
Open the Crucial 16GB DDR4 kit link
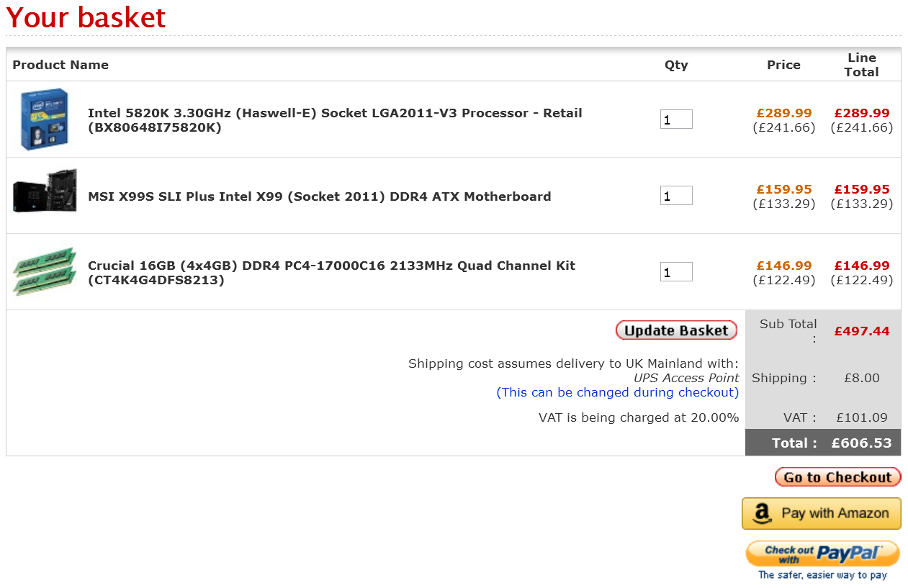point(331,273)
